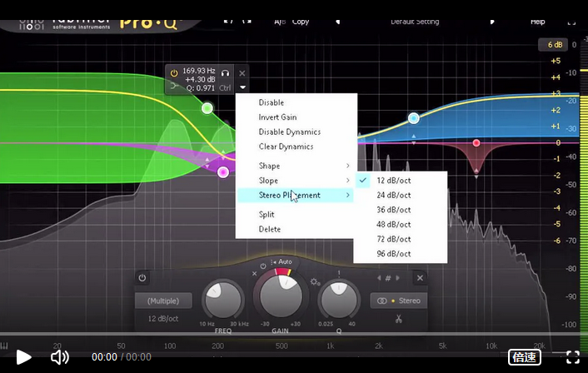
Task: Go to previous band arrow
Action: (x=379, y=278)
